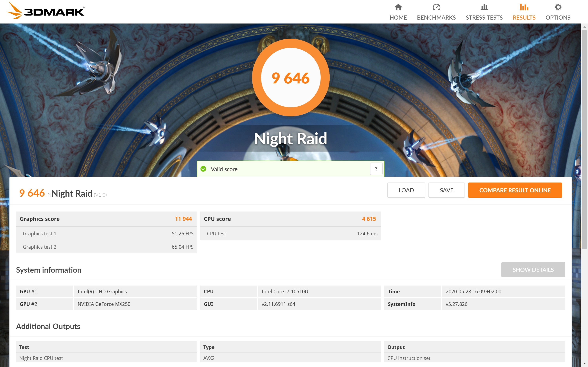This screenshot has width=588, height=367.
Task: Click COMPARE RESULT ONLINE
Action: pyautogui.click(x=515, y=190)
